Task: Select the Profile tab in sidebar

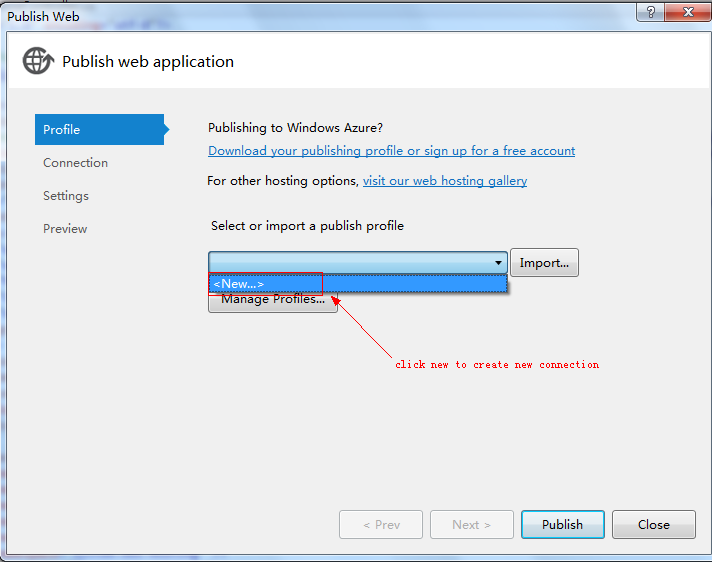Action: coord(99,129)
